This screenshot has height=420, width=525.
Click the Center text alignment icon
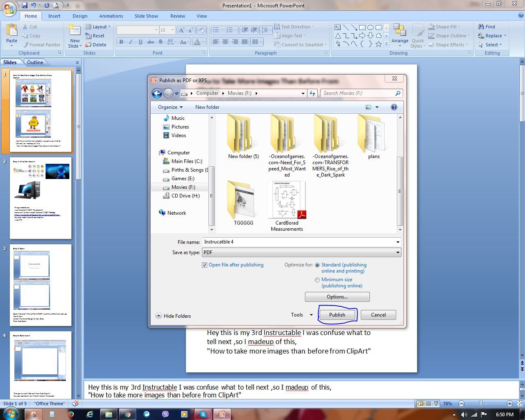[225, 42]
